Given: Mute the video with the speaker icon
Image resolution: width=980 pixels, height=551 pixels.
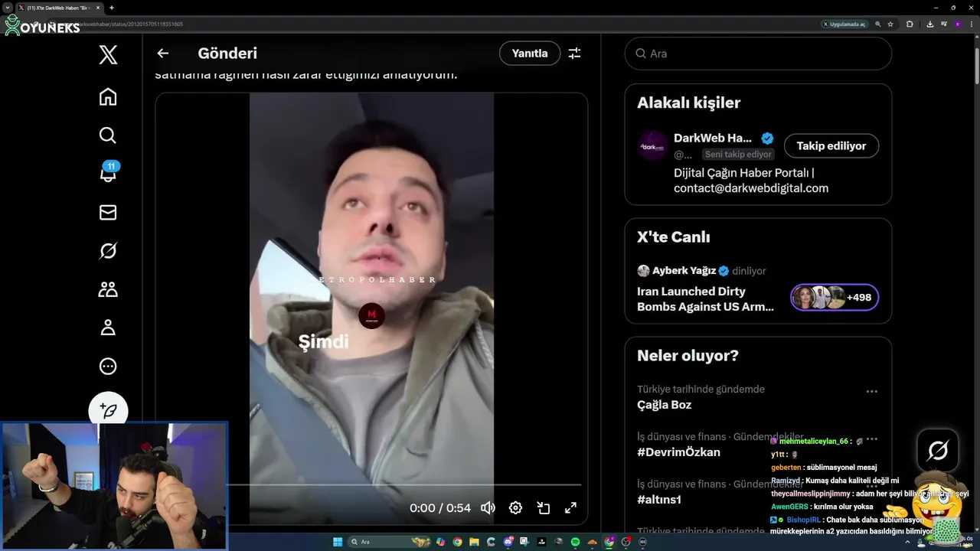Looking at the screenshot, I should pos(488,507).
